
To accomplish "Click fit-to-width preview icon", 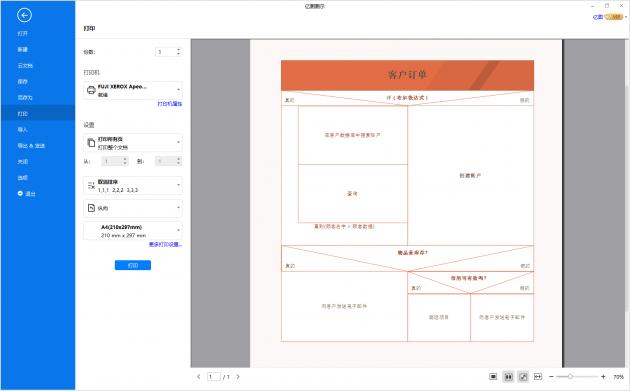I will [538, 377].
